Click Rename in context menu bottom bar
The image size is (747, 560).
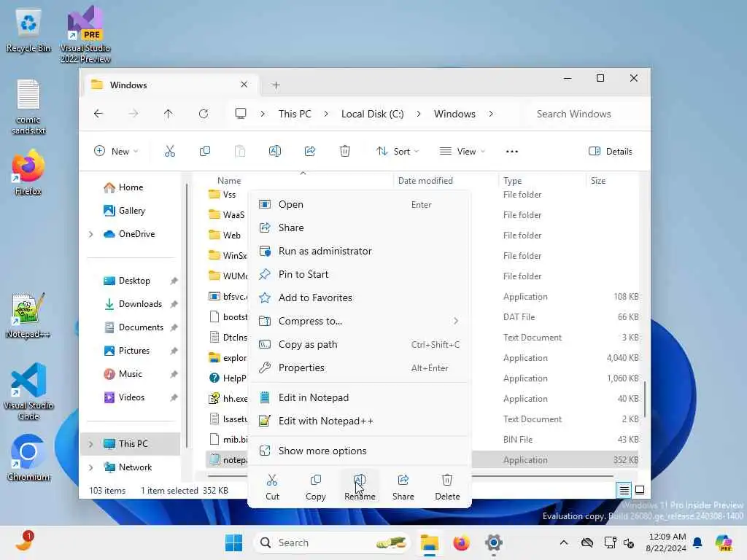coord(360,487)
